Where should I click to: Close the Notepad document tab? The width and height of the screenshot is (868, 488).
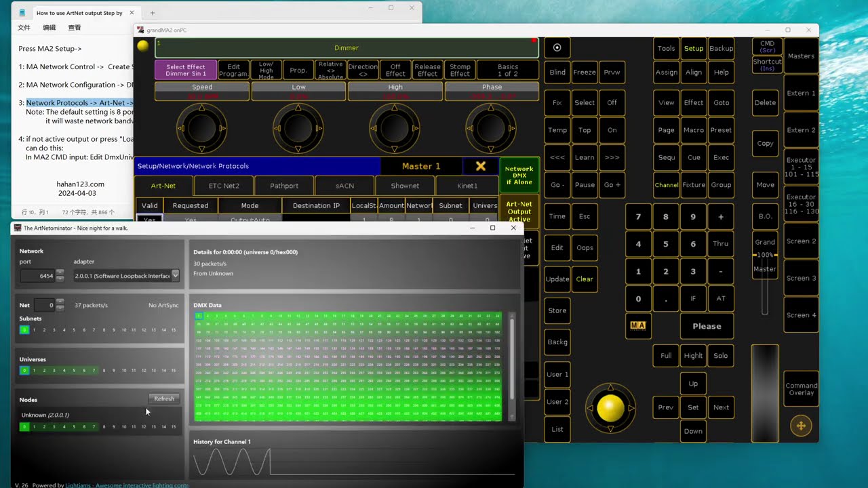pos(131,13)
